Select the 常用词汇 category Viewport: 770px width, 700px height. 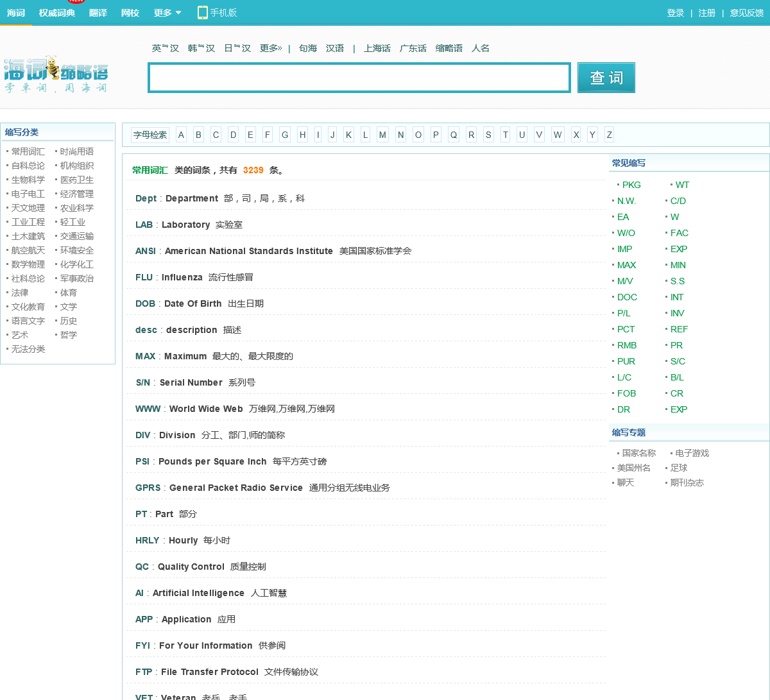(28, 151)
